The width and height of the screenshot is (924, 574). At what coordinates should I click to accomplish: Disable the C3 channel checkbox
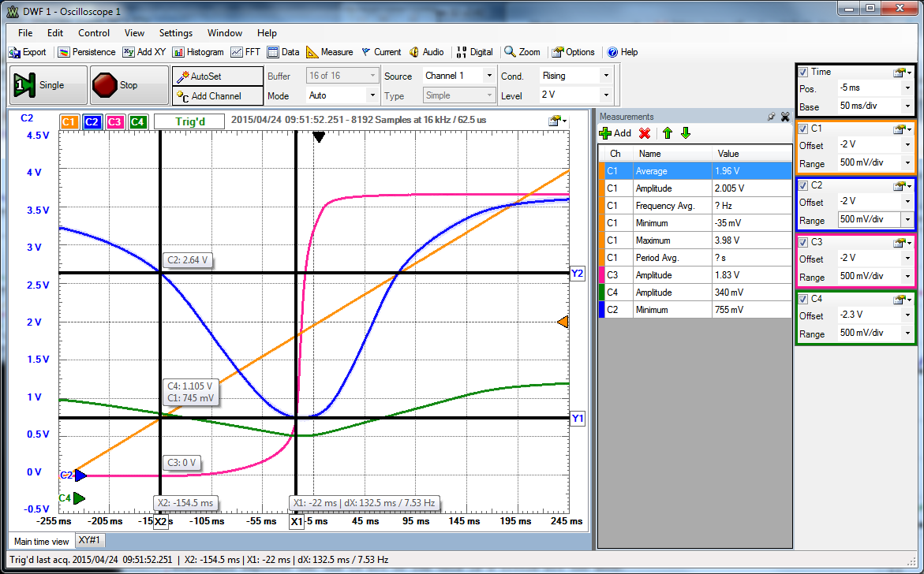click(x=803, y=242)
